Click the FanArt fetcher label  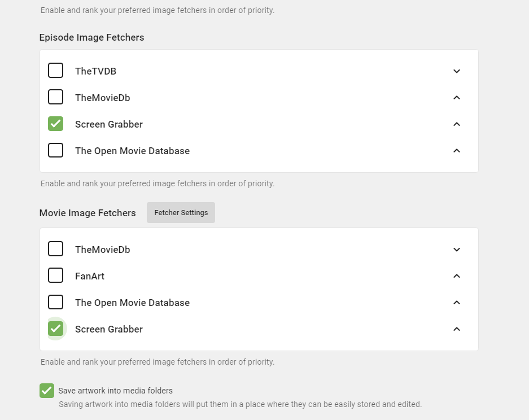(90, 276)
